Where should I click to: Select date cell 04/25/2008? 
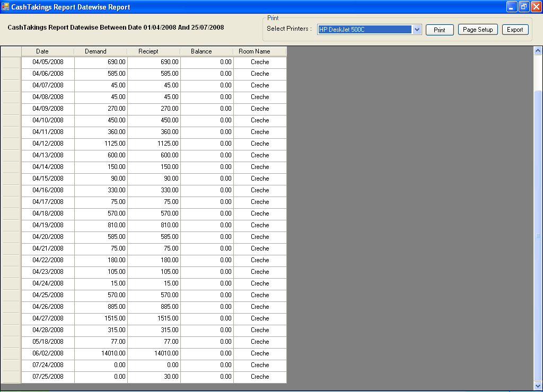click(x=48, y=295)
